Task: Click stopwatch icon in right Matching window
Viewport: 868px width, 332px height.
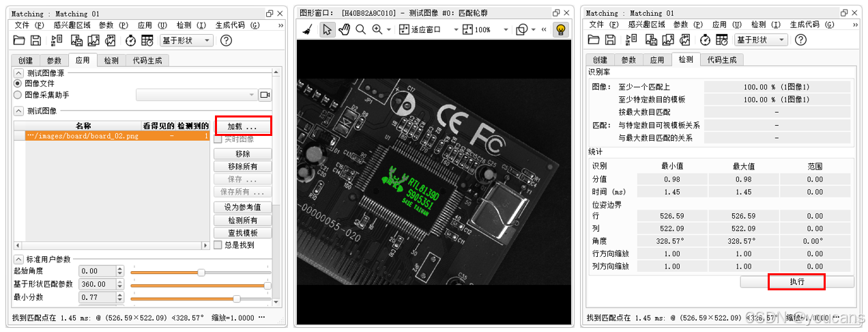Action: point(706,40)
